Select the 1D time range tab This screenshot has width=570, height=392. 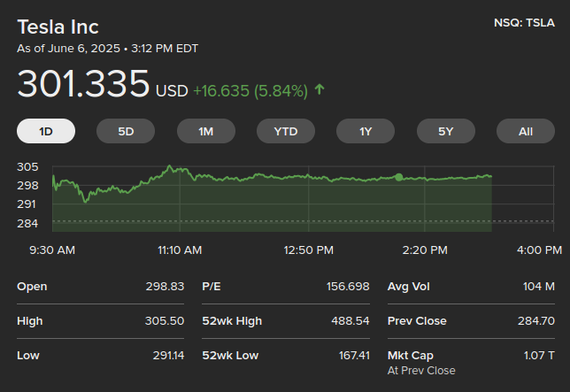point(46,131)
